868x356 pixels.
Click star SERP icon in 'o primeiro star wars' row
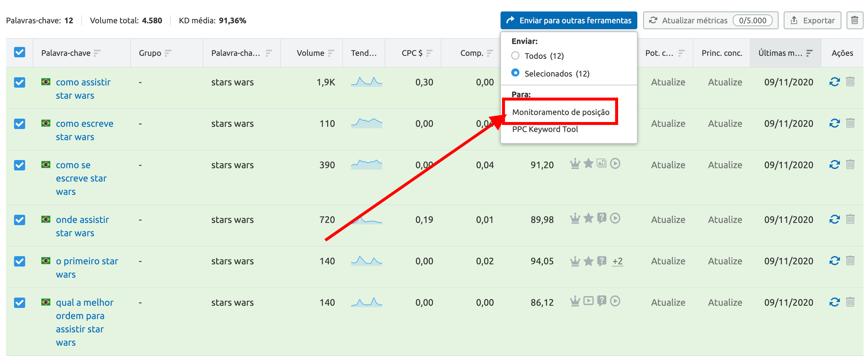click(x=589, y=261)
